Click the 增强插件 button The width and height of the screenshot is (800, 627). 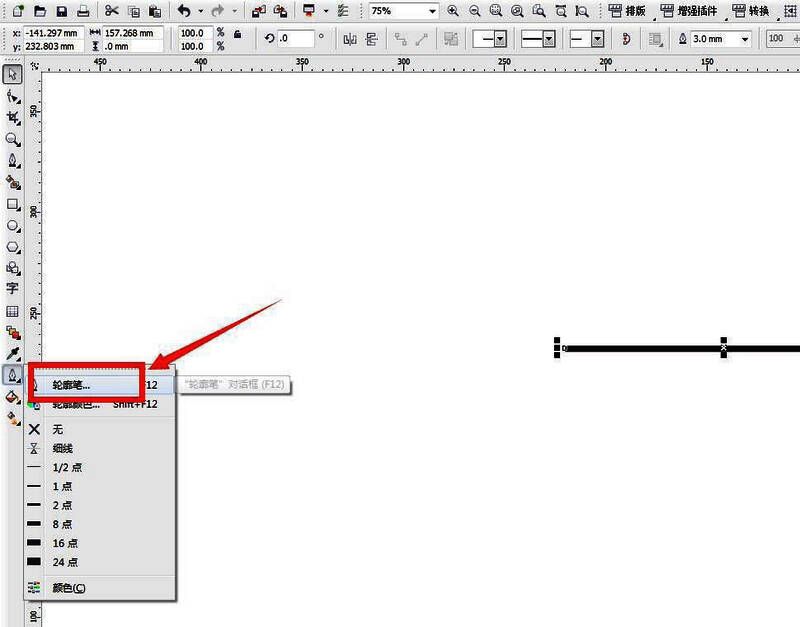click(690, 11)
